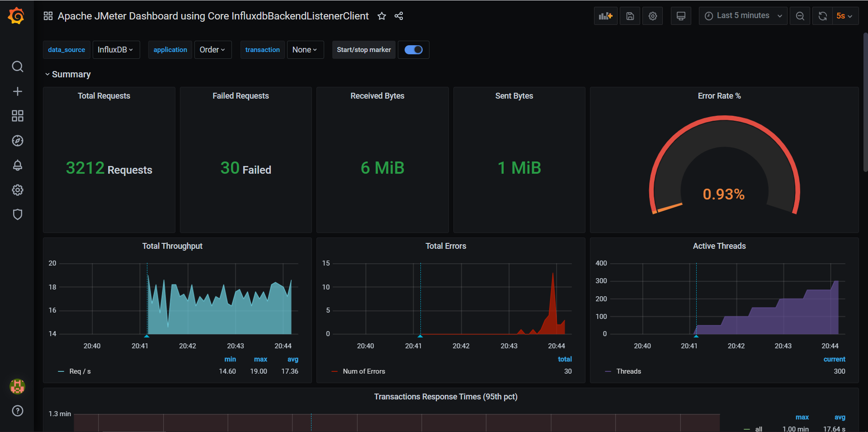Click the Total Requests panel title

coord(104,96)
